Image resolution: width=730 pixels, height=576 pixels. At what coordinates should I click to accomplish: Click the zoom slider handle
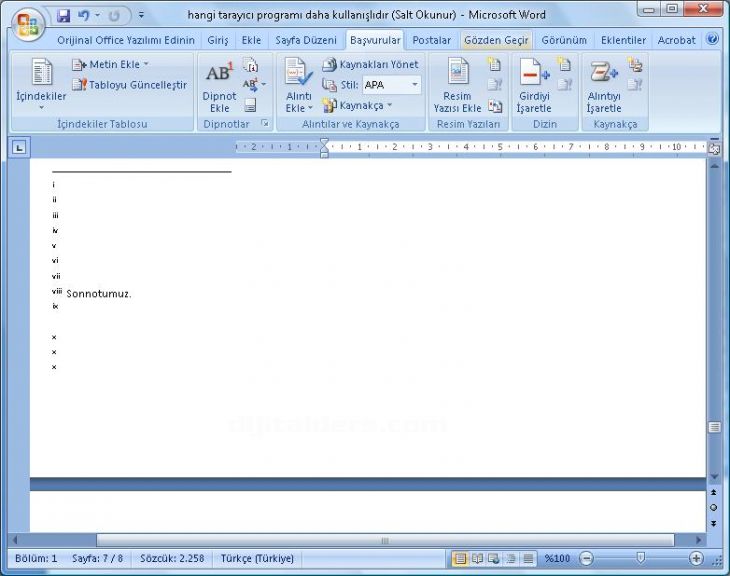(641, 557)
